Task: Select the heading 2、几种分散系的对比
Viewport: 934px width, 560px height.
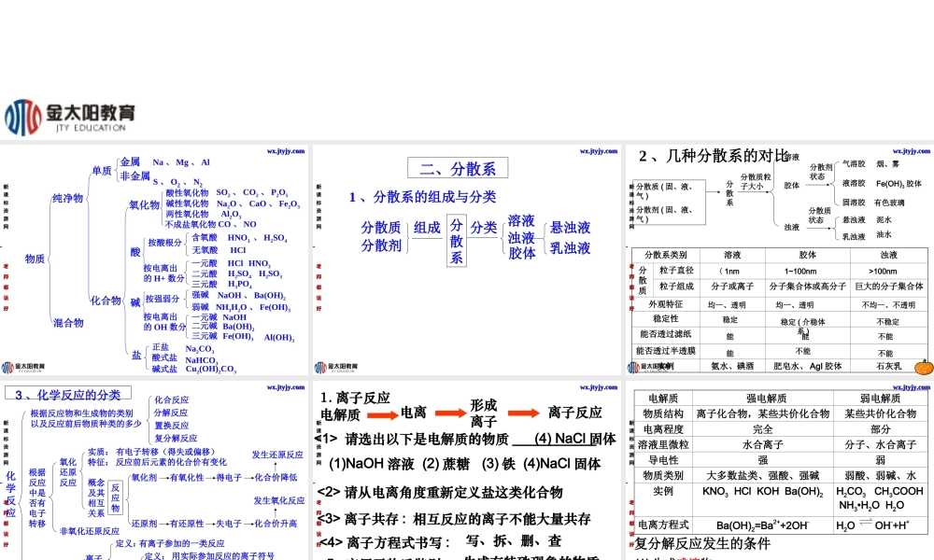Action: 714,156
